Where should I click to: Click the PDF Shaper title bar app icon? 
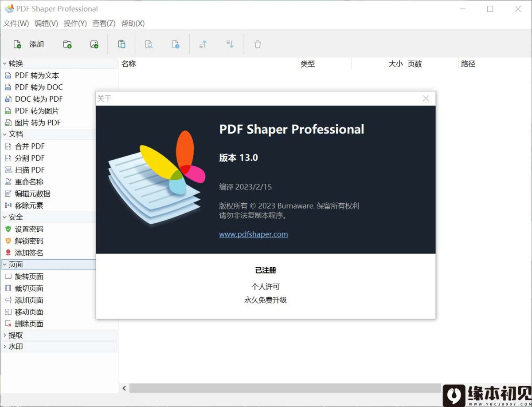[9, 9]
